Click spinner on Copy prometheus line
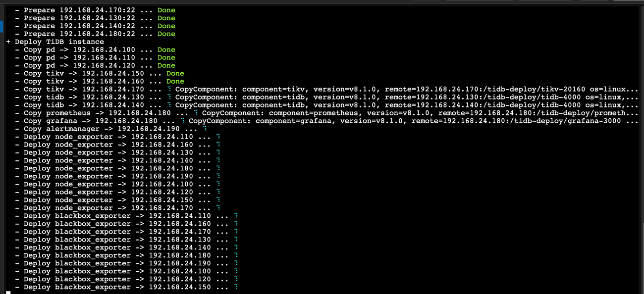 click(x=196, y=113)
